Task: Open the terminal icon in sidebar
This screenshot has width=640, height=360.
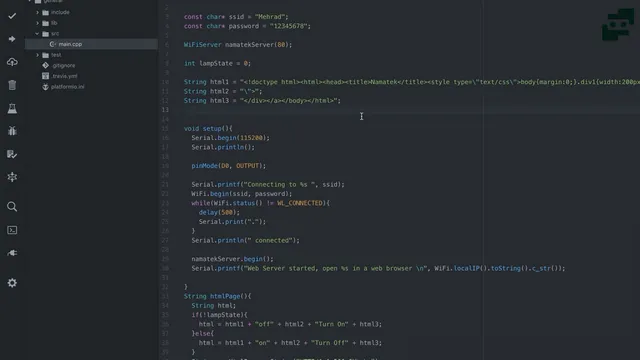Action: point(12,230)
